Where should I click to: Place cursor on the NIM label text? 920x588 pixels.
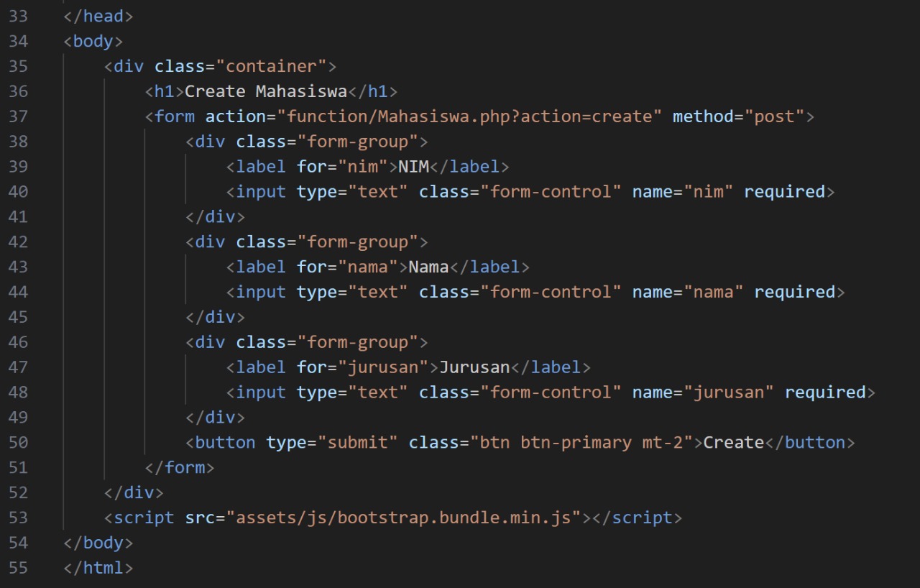413,167
